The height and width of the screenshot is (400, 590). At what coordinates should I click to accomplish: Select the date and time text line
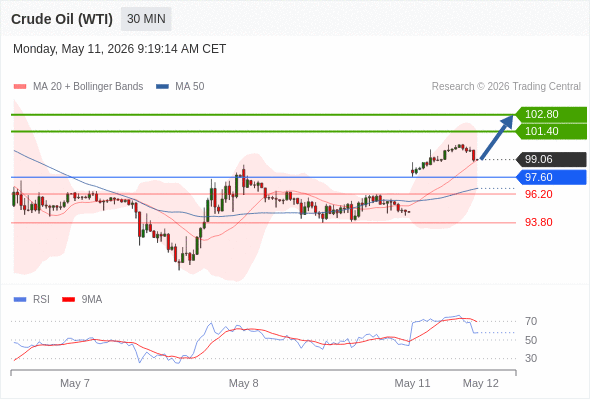(119, 49)
